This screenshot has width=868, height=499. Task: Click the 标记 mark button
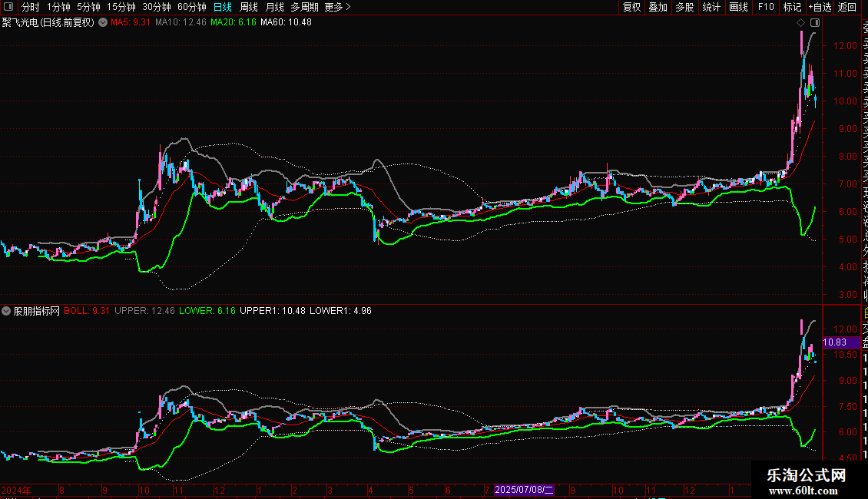tap(792, 7)
